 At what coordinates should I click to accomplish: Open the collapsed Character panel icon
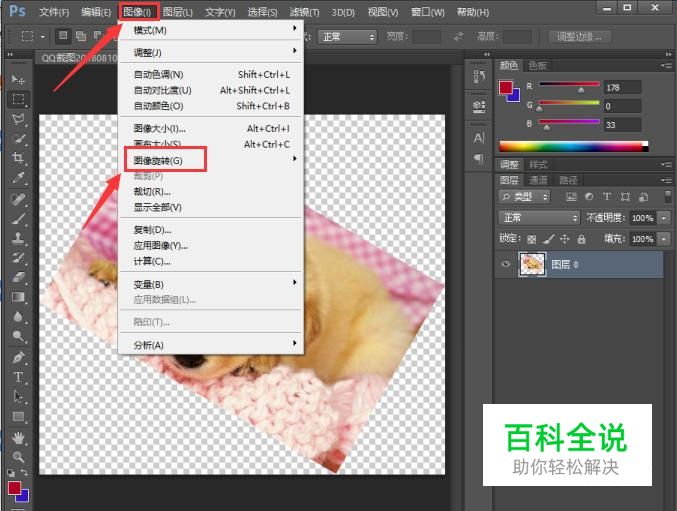click(x=479, y=138)
